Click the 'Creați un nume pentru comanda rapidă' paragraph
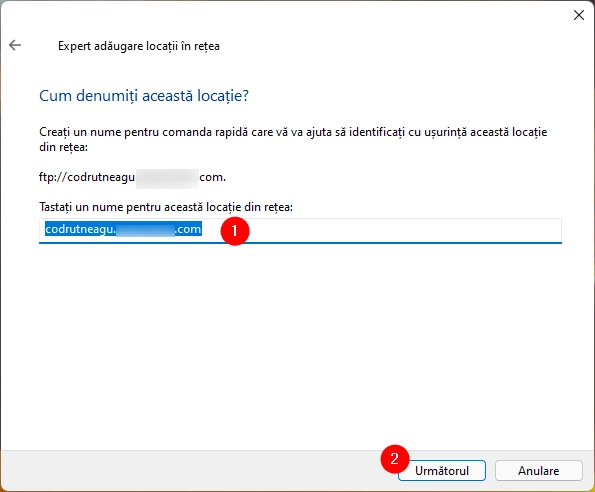 point(293,139)
